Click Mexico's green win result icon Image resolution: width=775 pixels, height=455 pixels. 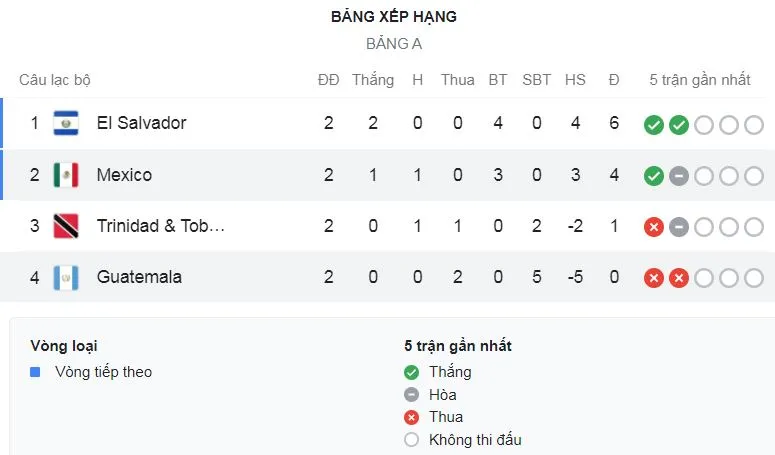coord(654,176)
